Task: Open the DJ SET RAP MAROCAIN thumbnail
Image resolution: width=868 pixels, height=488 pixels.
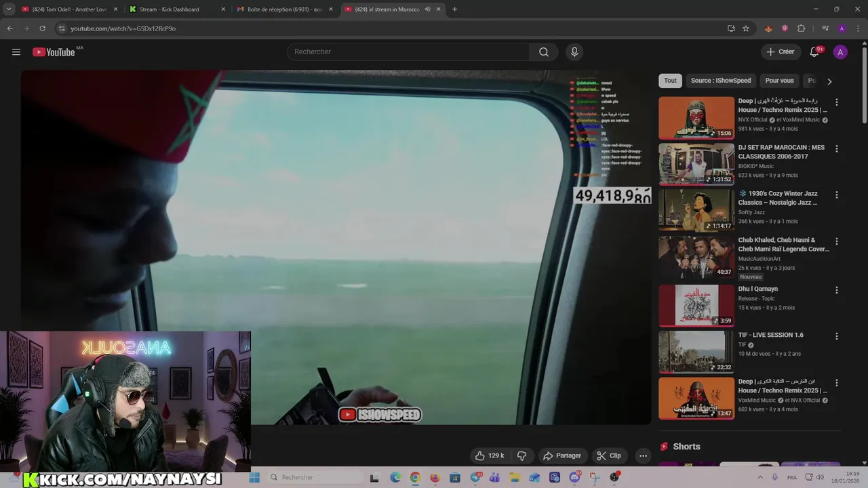Action: point(696,164)
